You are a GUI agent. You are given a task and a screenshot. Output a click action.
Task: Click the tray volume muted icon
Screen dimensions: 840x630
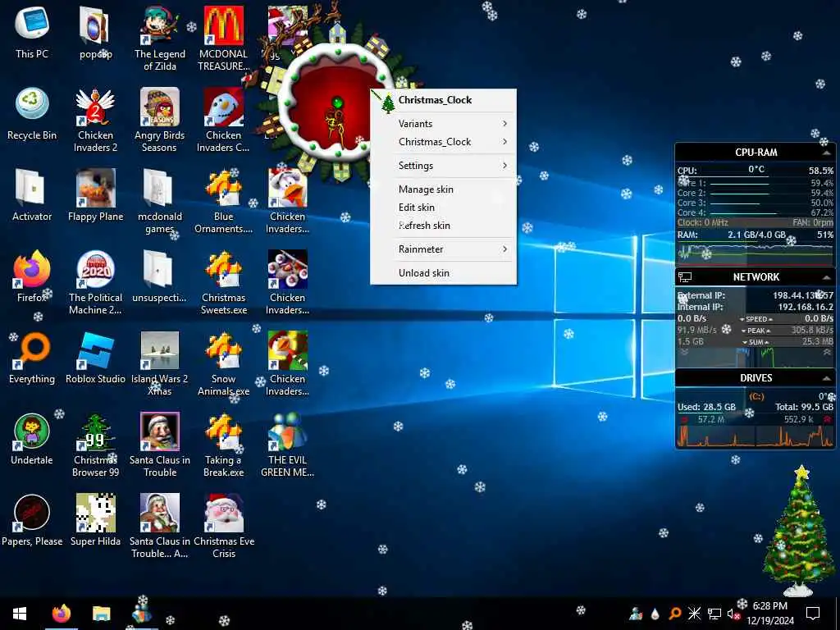point(733,614)
